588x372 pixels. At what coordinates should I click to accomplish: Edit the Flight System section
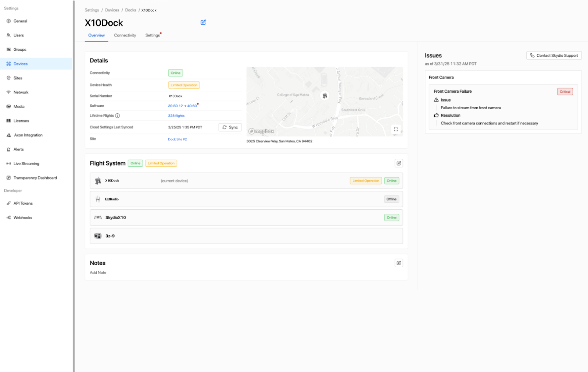point(399,163)
